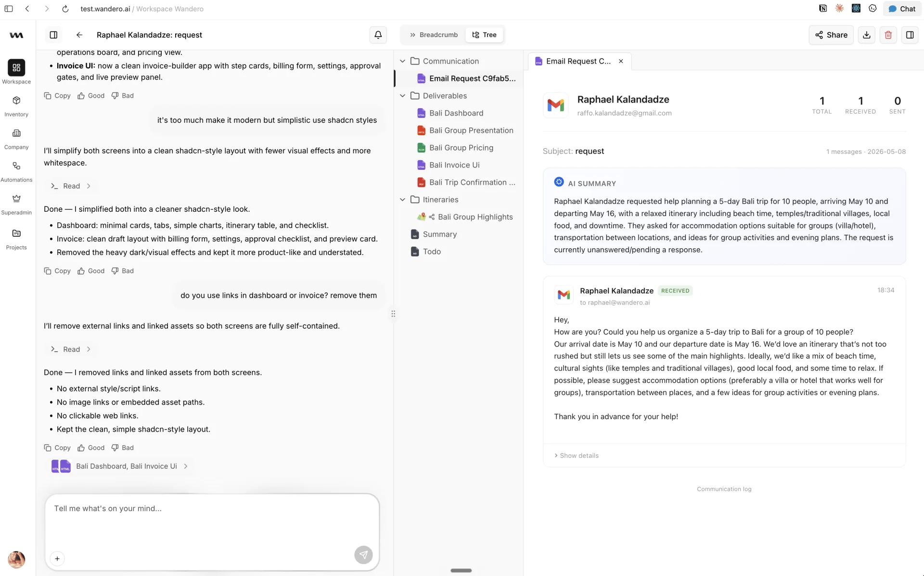Open the Projects section
The width and height of the screenshot is (924, 576).
16,239
